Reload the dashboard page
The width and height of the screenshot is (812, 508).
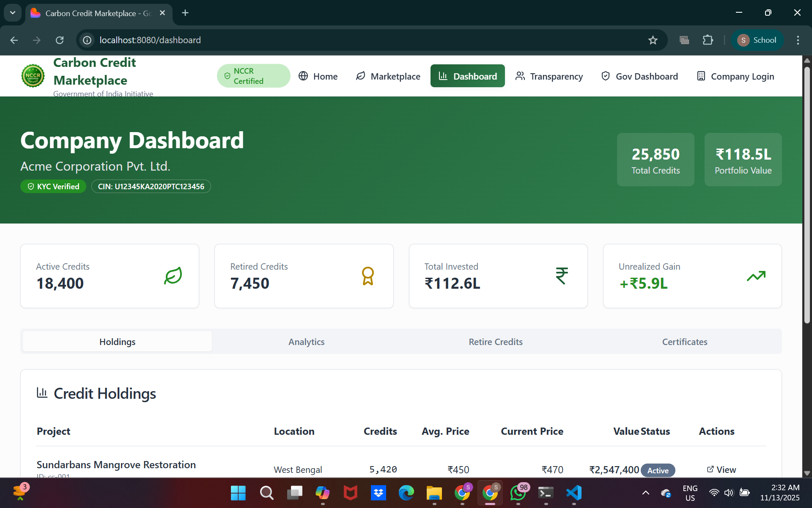(x=60, y=40)
